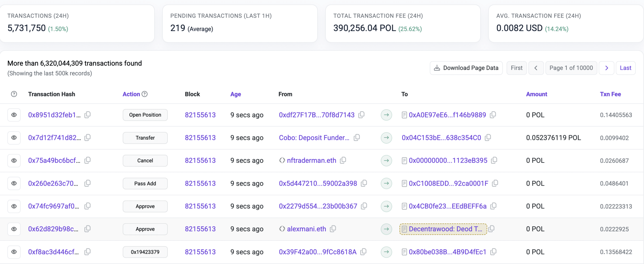Click question mark icon before Transaction Hash

(14, 94)
